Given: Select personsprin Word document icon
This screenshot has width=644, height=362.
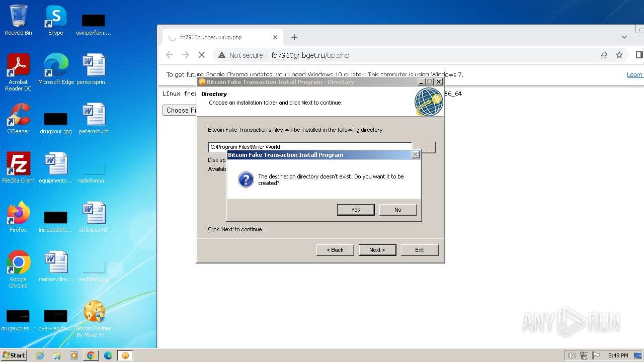Looking at the screenshot, I should [94, 69].
